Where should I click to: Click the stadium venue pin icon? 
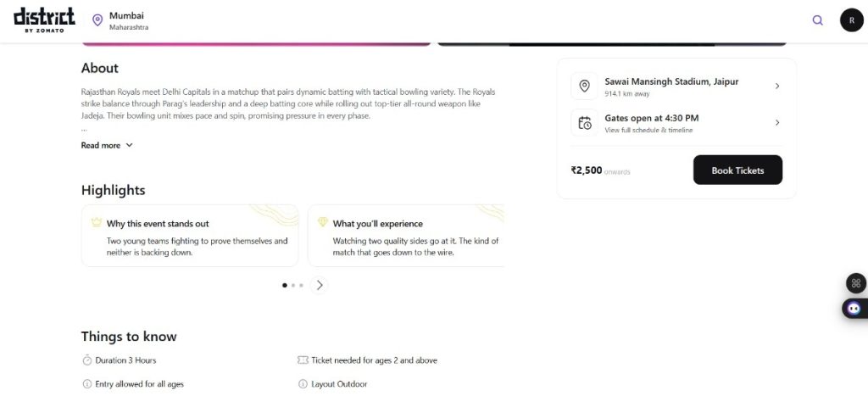pyautogui.click(x=584, y=86)
